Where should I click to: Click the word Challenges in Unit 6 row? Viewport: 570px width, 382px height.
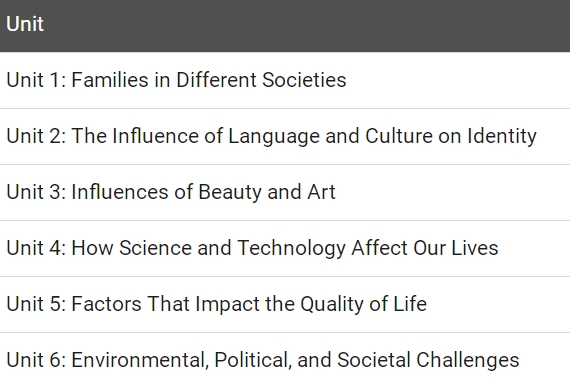(x=468, y=361)
